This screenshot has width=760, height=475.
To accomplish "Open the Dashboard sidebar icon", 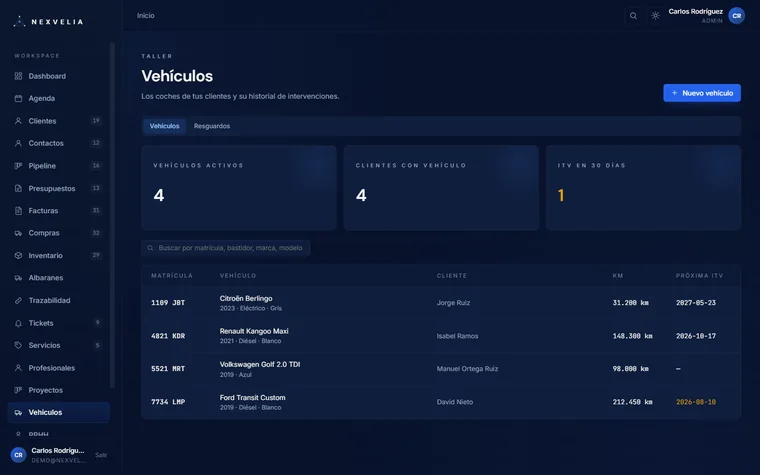I will click(18, 76).
